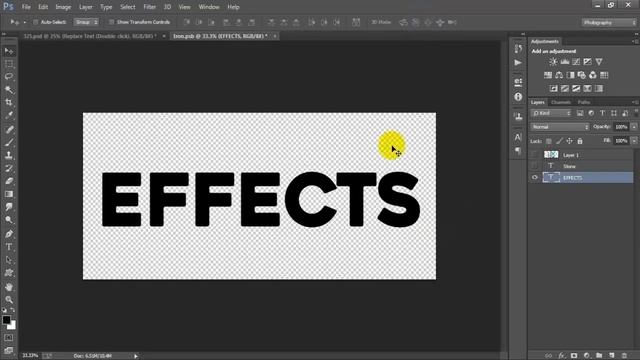640x360 pixels.
Task: Select the Healing Brush tool
Action: click(x=9, y=129)
